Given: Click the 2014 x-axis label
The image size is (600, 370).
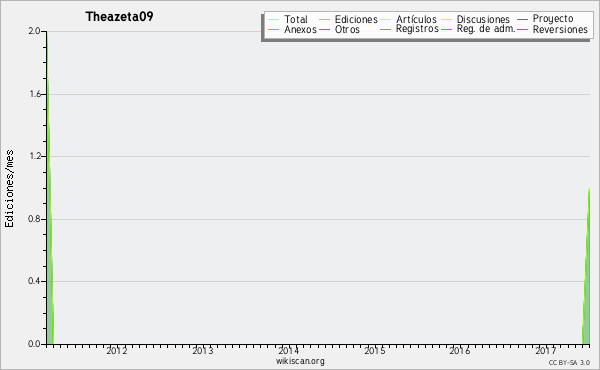Looking at the screenshot, I should click(289, 350).
